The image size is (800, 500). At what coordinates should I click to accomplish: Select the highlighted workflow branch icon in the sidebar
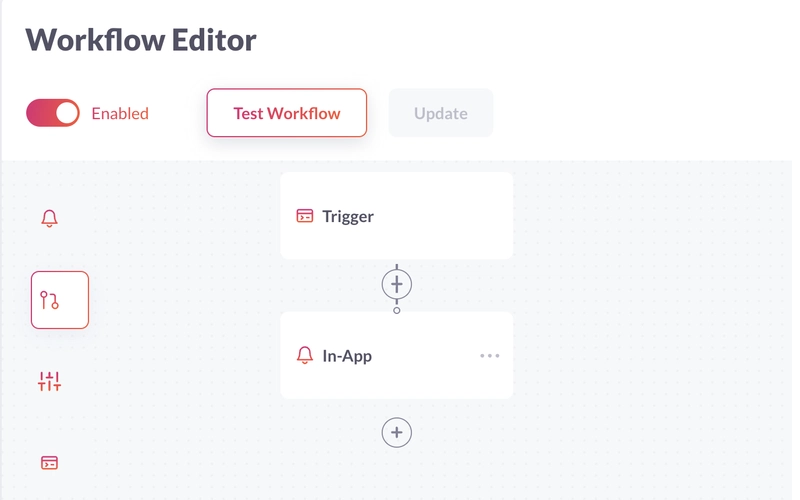tap(60, 300)
